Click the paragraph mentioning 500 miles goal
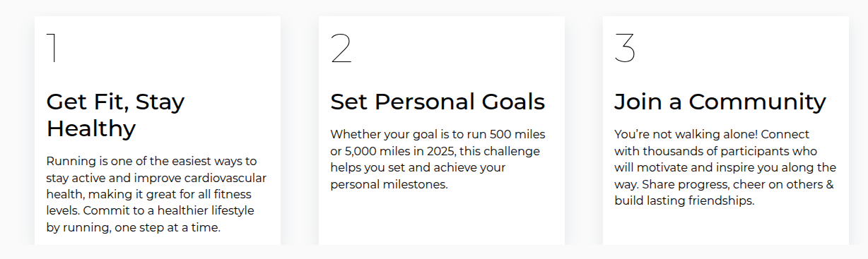 tap(438, 159)
